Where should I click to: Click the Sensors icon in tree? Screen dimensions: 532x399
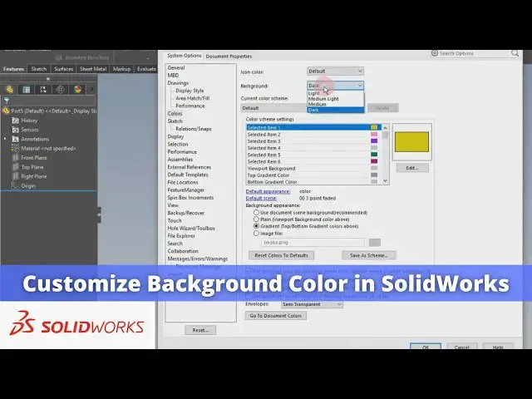coord(16,130)
